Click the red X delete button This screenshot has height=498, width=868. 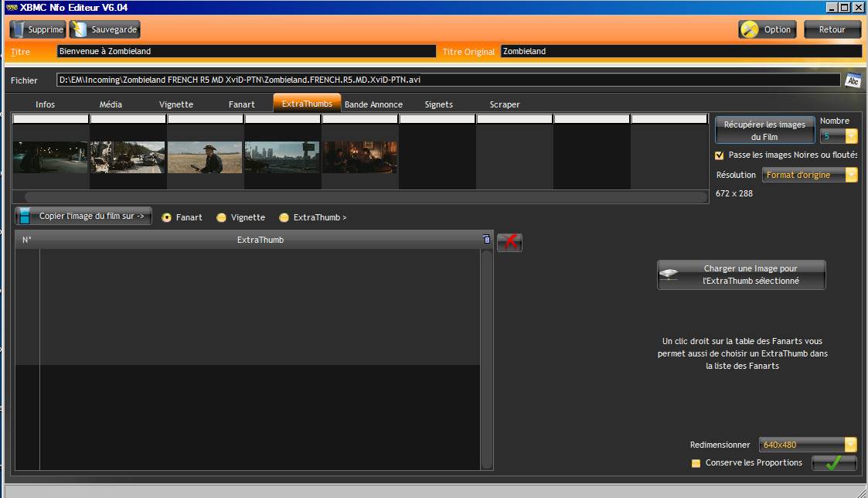[x=509, y=242]
